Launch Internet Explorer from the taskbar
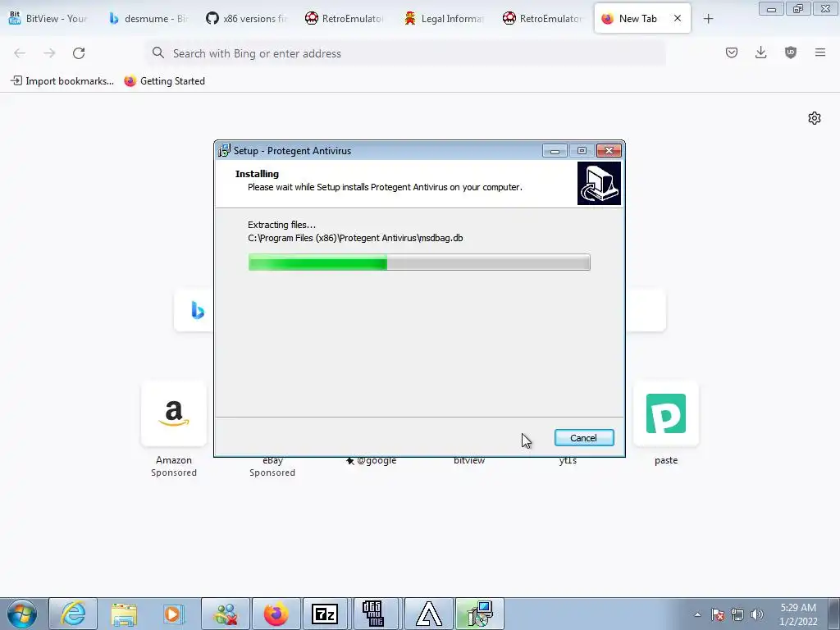 [73, 614]
